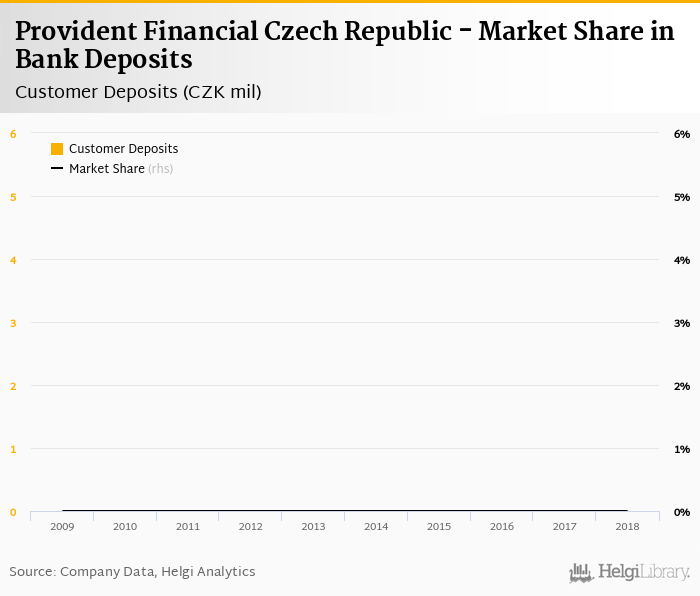
Task: Select the 2018 x-axis label
Action: tap(627, 526)
